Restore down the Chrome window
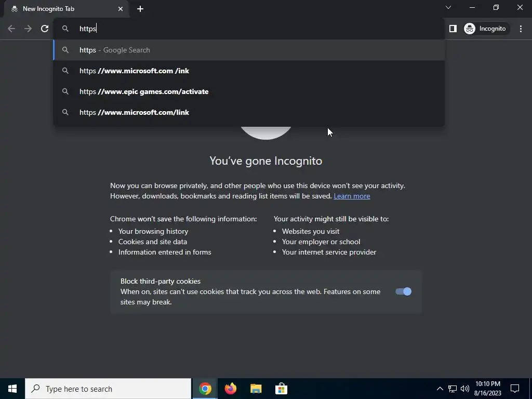 point(496,7)
